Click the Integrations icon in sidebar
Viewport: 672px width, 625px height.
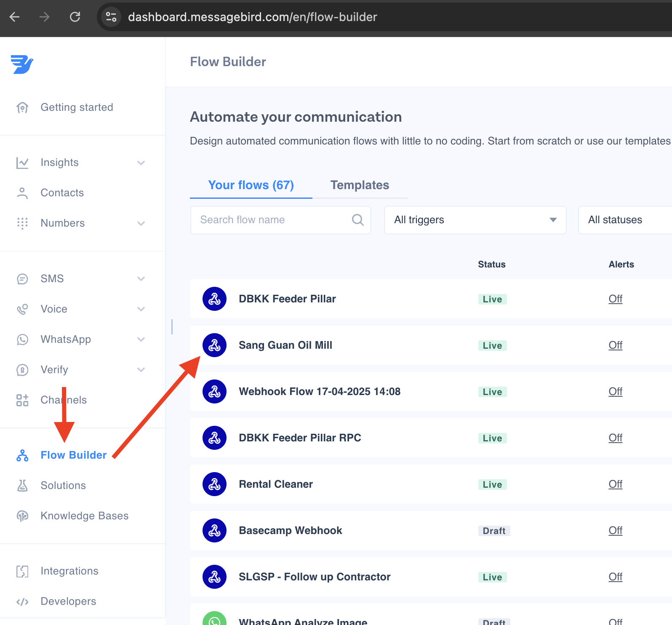(x=22, y=571)
